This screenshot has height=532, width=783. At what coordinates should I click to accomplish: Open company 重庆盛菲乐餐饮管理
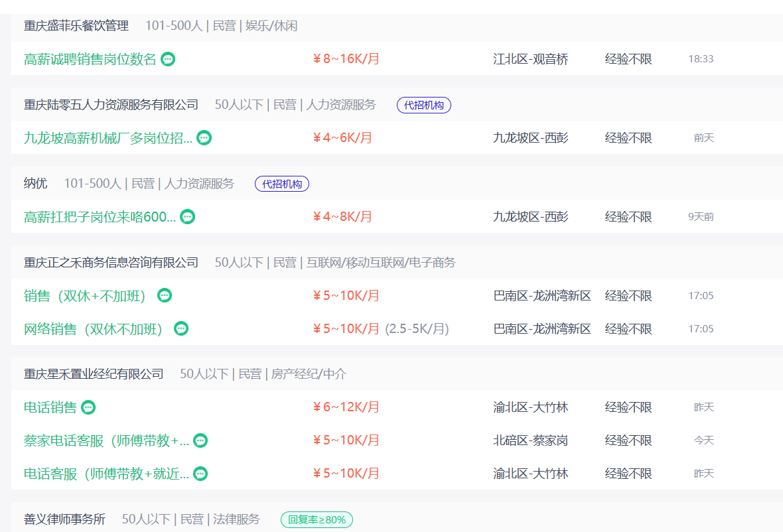click(x=76, y=26)
